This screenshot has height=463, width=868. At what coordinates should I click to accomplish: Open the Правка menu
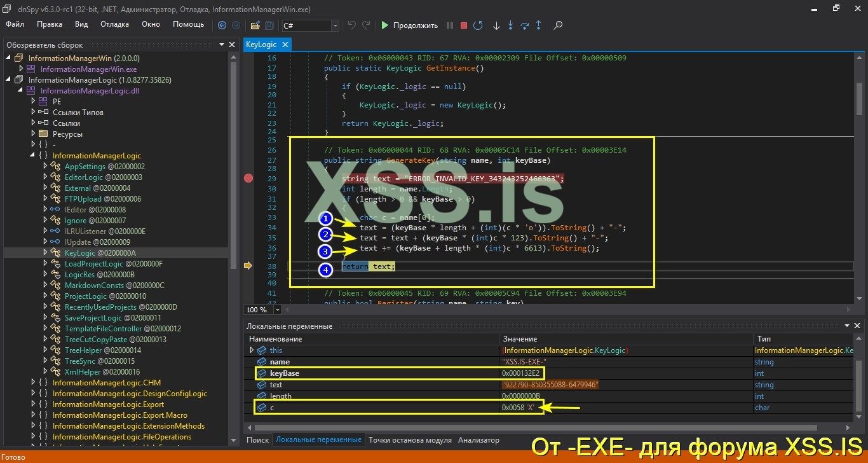pyautogui.click(x=50, y=24)
